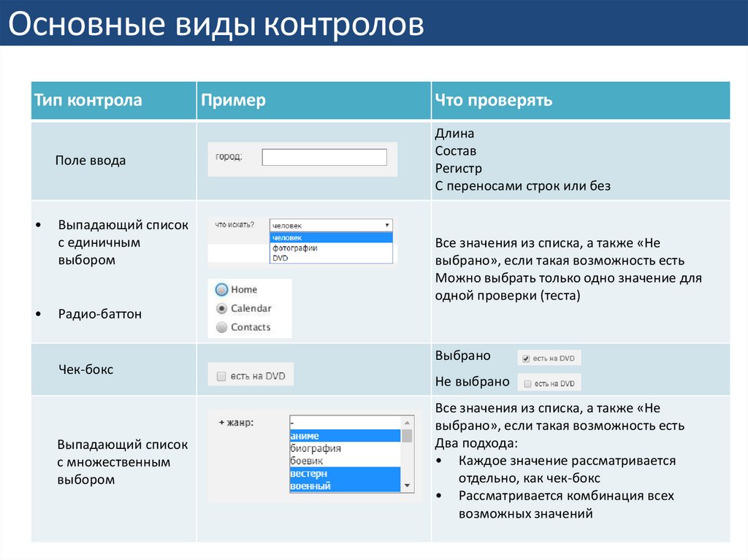Click the Основные виды контролов slide title
This screenshot has height=560, width=748.
pos(216,23)
